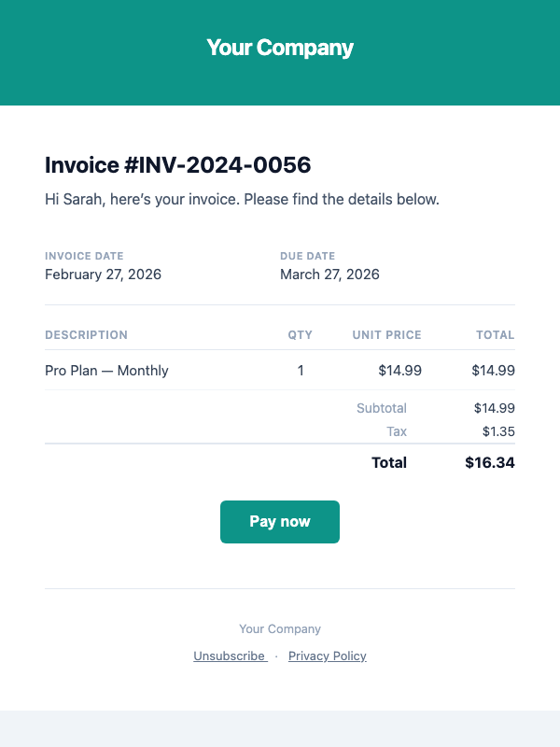Select the Invoice #INV-2024-0056 heading
Screen dimensions: 560x747
point(177,165)
